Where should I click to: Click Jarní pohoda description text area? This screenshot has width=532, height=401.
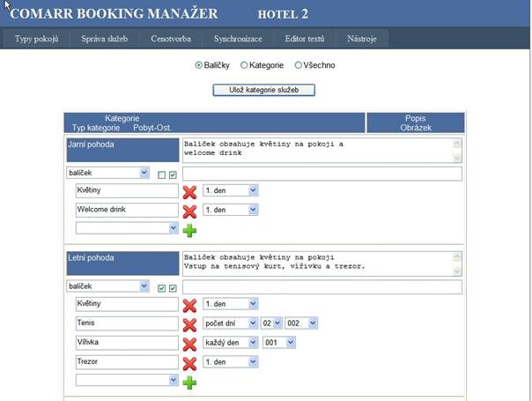pyautogui.click(x=322, y=150)
